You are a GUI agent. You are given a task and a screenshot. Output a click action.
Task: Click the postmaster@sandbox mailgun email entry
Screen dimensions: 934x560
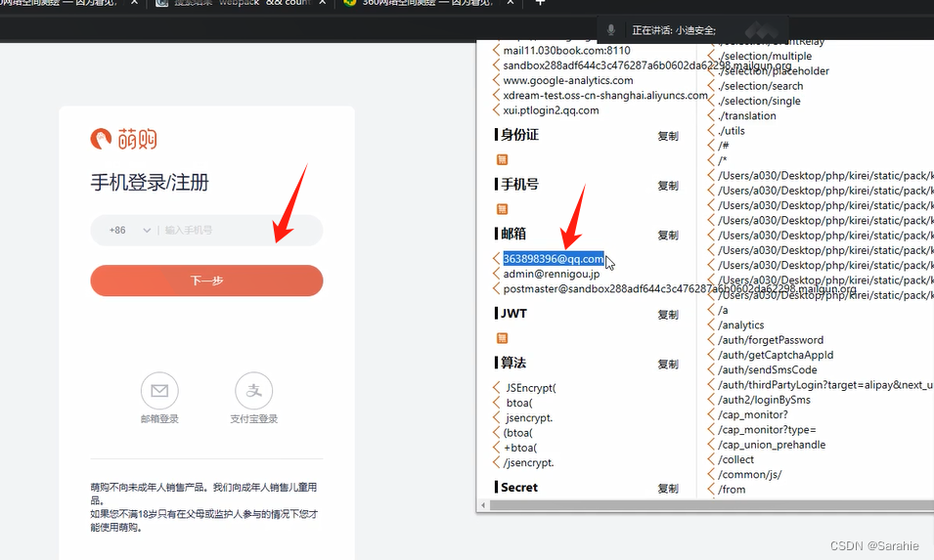(x=680, y=289)
